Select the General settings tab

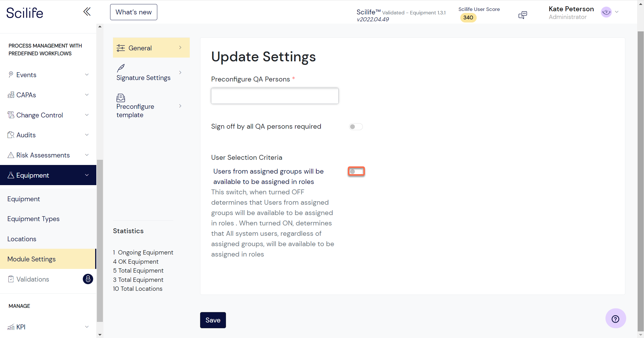click(151, 48)
